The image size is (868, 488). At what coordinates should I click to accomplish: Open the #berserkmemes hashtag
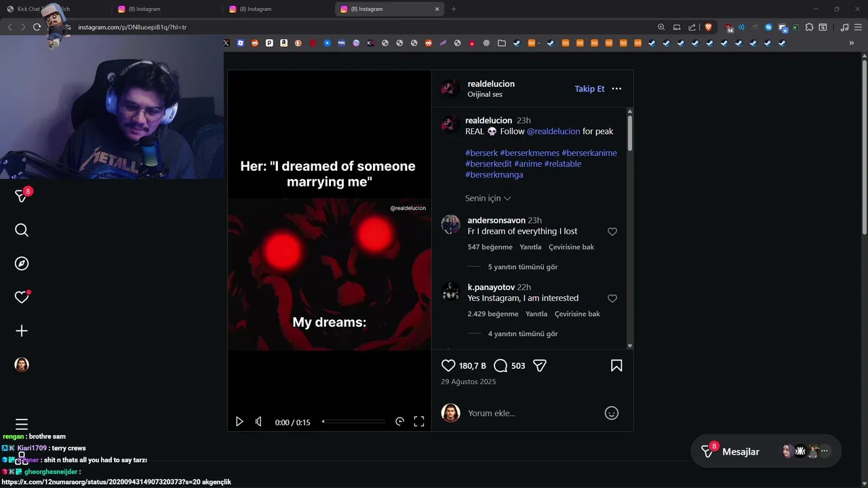[529, 152]
